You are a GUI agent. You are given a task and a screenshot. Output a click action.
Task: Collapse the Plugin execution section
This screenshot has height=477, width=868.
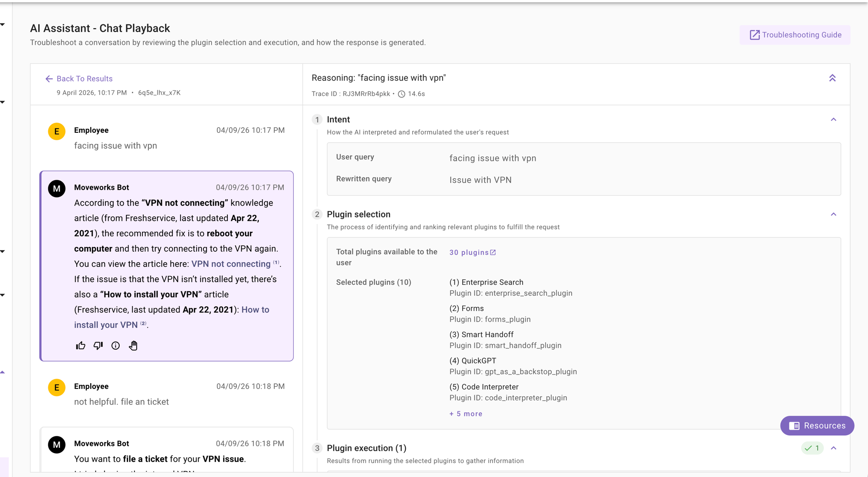click(x=834, y=447)
